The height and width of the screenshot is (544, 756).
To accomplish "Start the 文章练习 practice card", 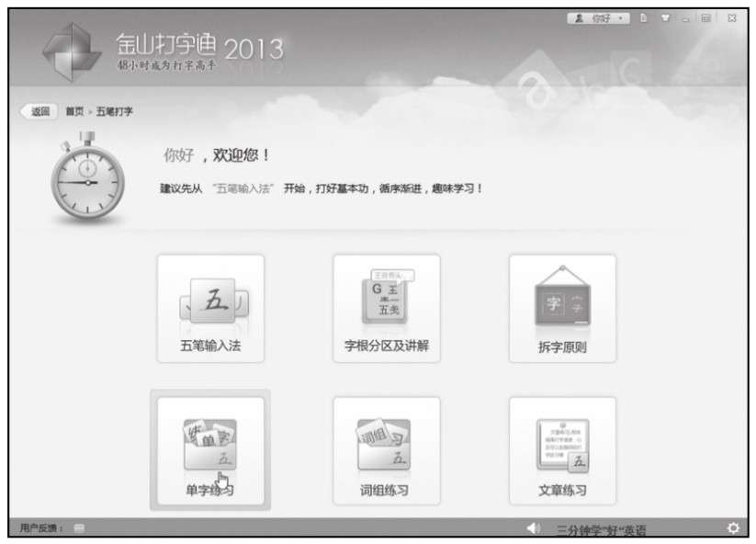I will pyautogui.click(x=562, y=450).
